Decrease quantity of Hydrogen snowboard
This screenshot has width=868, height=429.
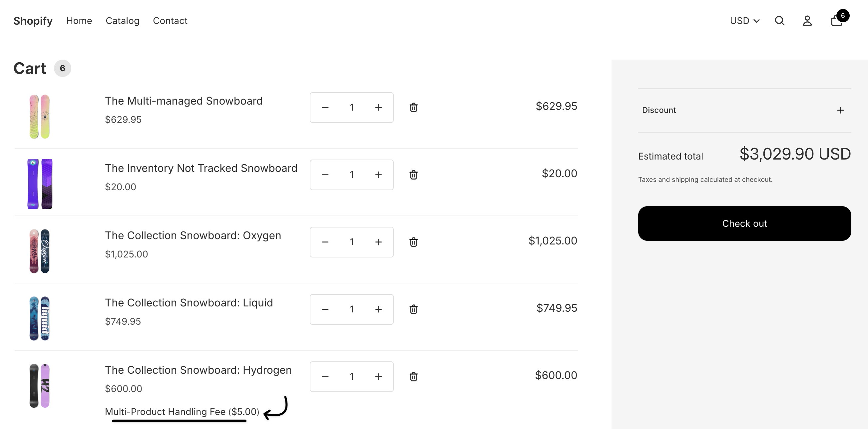(325, 376)
